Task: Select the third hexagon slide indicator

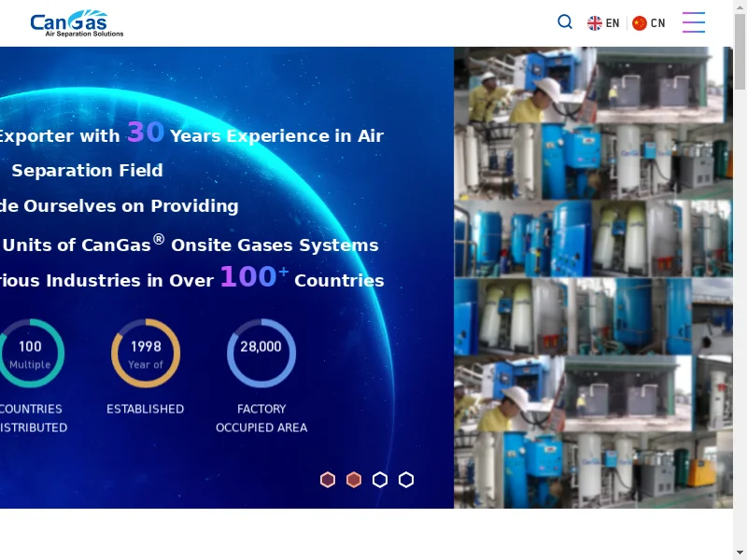Action: point(380,480)
